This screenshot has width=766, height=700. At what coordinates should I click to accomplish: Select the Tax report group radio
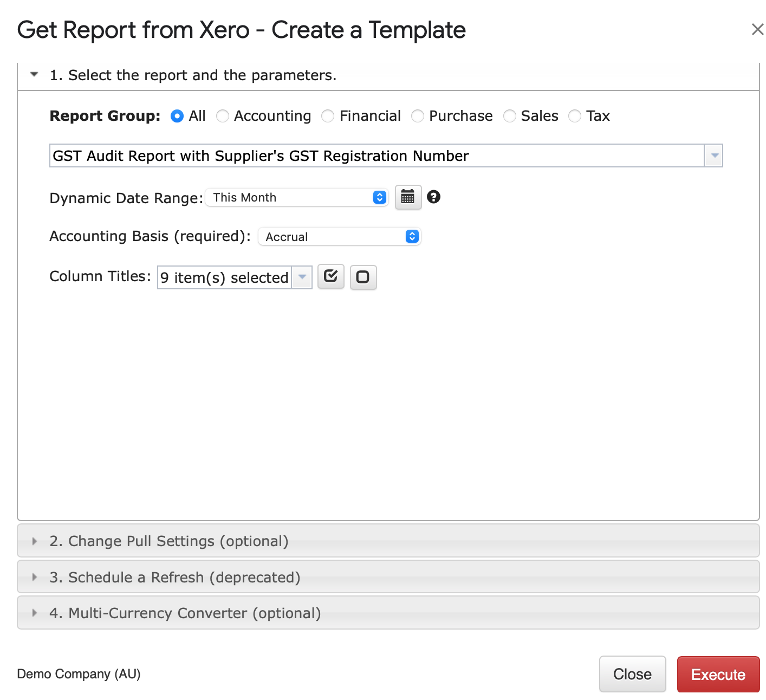(575, 116)
